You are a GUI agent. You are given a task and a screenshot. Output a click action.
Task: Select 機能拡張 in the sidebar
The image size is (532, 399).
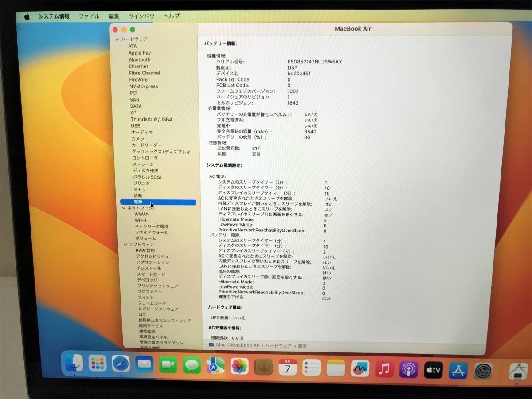click(147, 331)
